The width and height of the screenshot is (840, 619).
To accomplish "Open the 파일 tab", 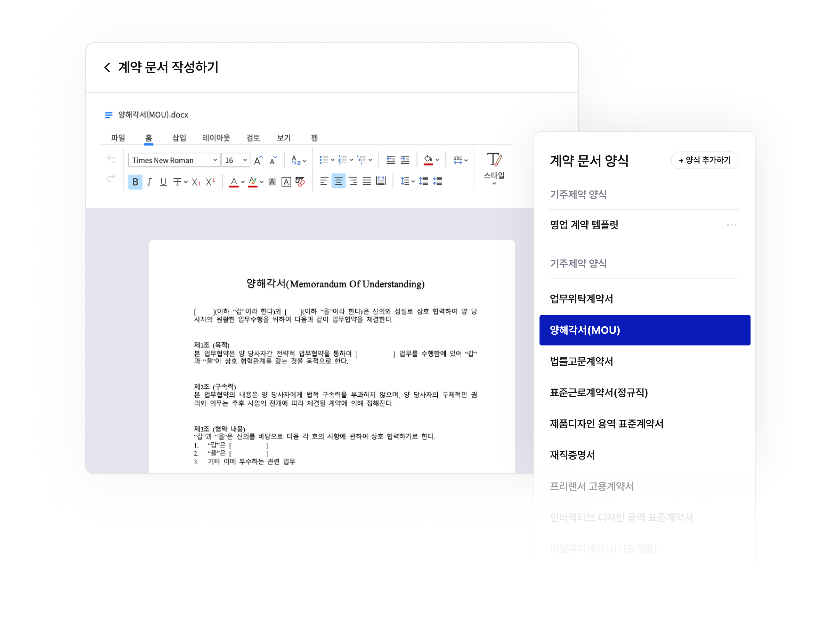I will (118, 138).
